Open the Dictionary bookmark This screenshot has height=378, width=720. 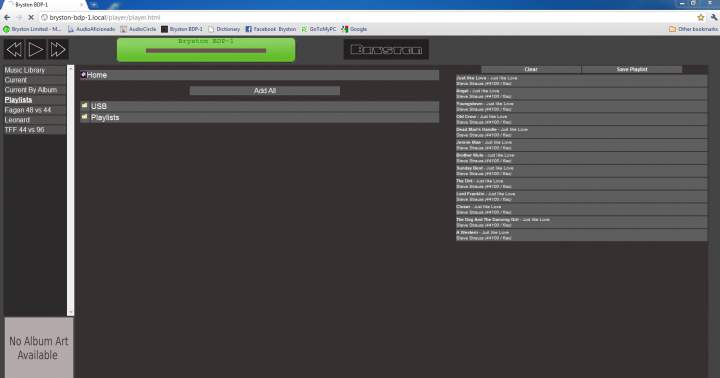click(224, 29)
